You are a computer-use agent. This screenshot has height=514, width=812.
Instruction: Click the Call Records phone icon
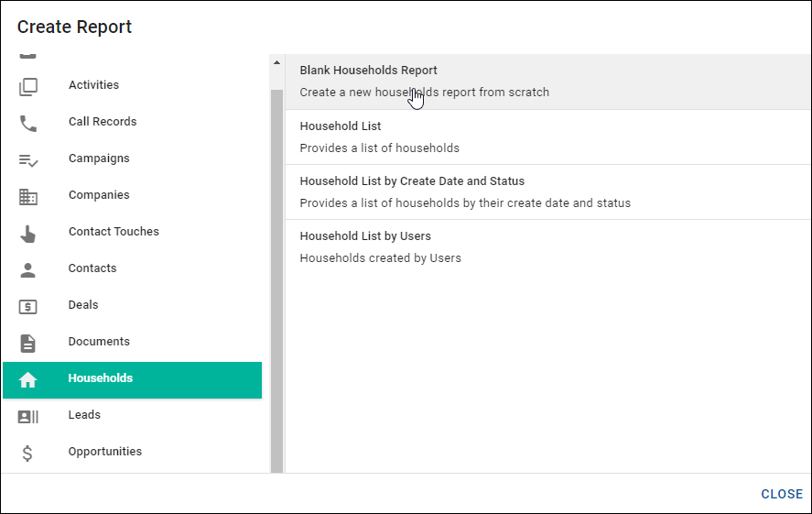[28, 123]
